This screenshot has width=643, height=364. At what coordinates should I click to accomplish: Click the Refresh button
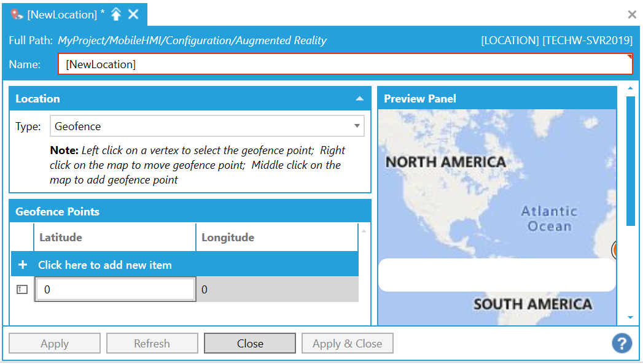(x=152, y=344)
